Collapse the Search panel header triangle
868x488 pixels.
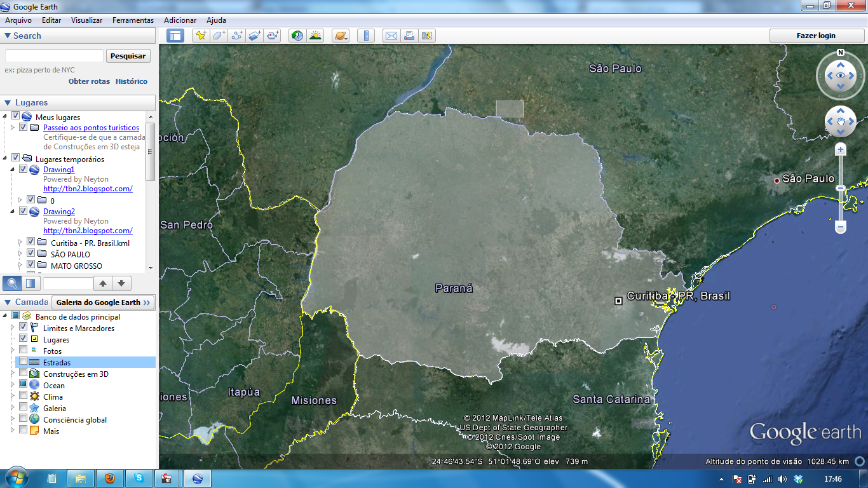pos(8,36)
